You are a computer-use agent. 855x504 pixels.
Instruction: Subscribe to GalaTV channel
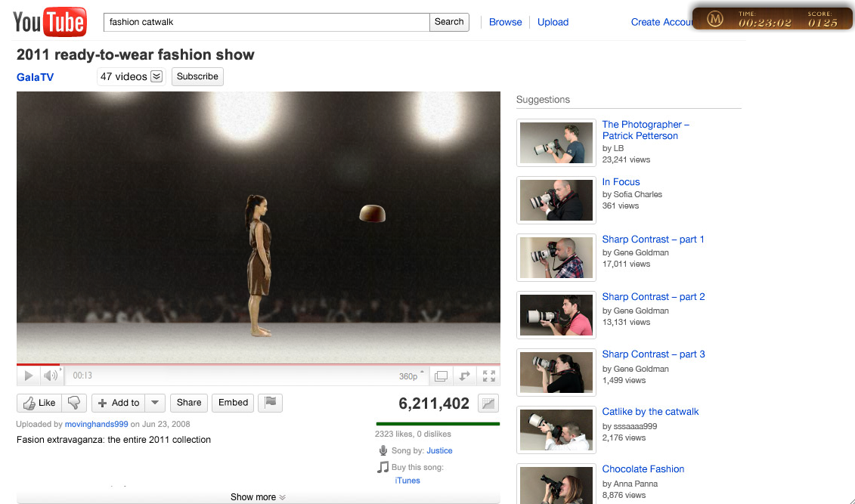coord(197,76)
